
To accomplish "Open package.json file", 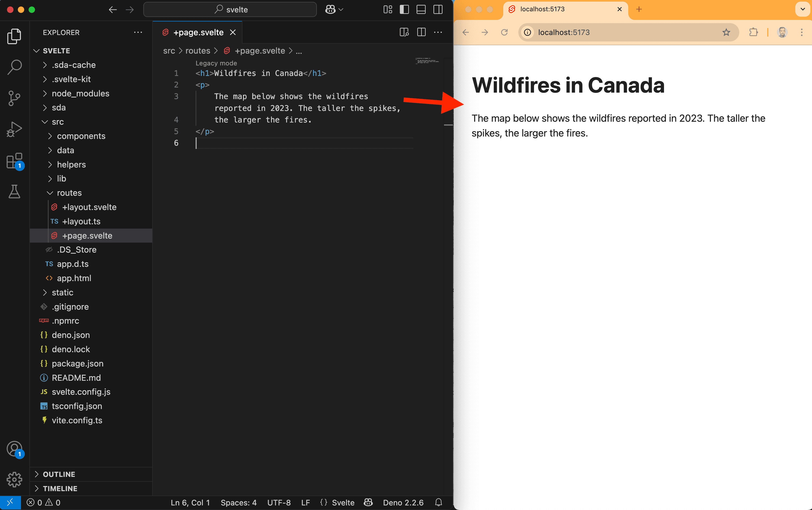I will [x=78, y=363].
